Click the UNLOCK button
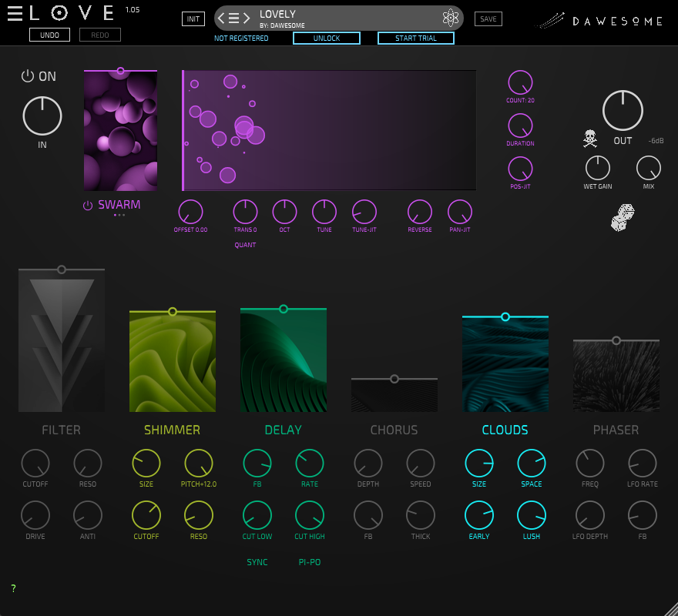678x616 pixels. coord(327,38)
